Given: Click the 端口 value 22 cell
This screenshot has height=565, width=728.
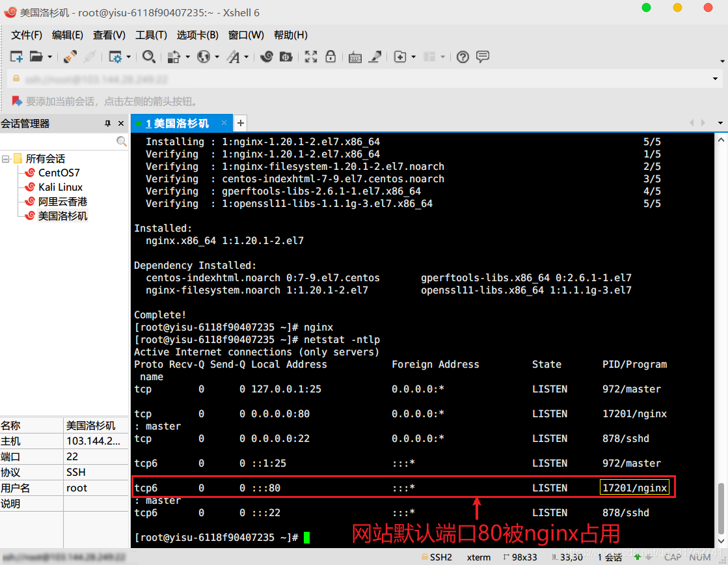Looking at the screenshot, I should pos(96,457).
